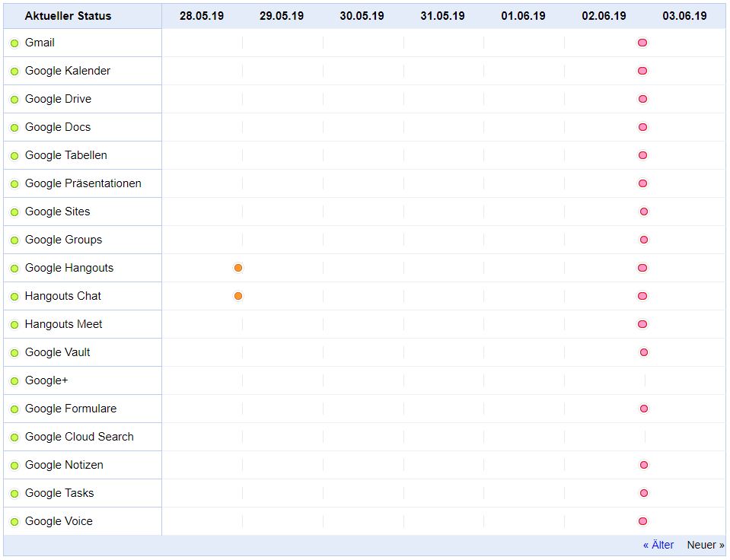730x560 pixels.
Task: Open the pink outage dot in Google Tasks row
Action: tap(644, 493)
